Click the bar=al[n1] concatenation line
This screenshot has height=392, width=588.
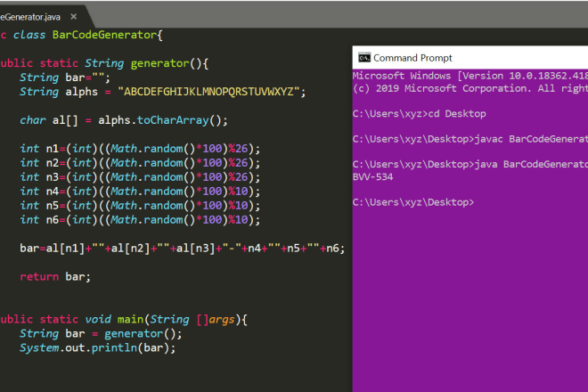183,249
